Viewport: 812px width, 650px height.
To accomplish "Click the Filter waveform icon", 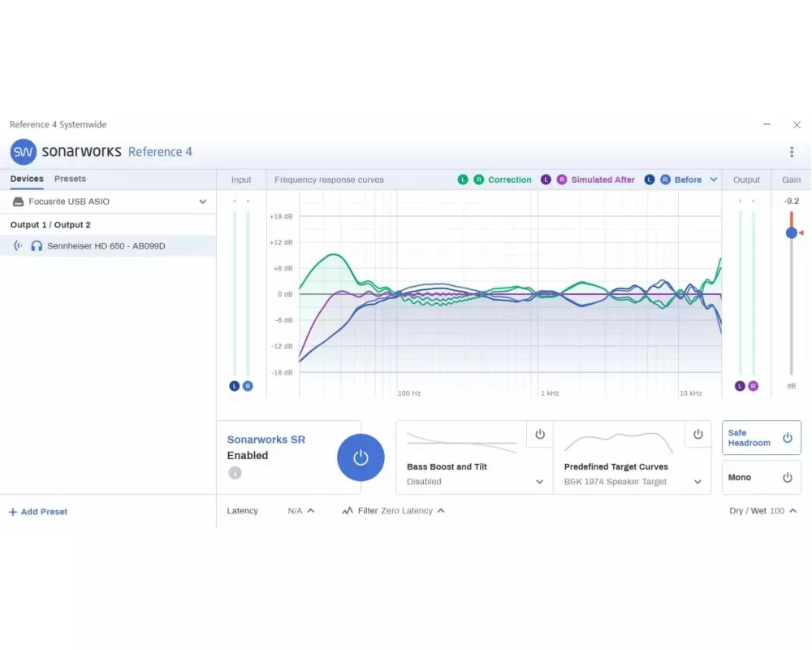I will pyautogui.click(x=348, y=511).
